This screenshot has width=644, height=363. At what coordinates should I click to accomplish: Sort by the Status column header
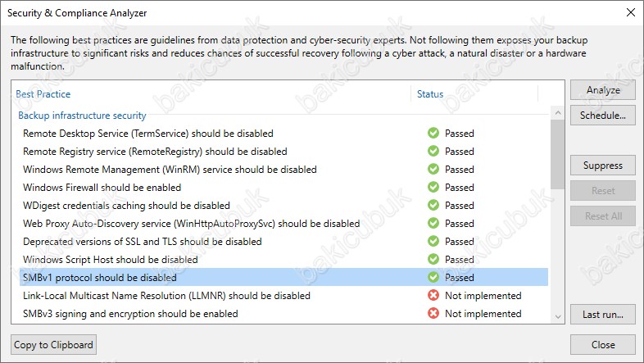[430, 94]
